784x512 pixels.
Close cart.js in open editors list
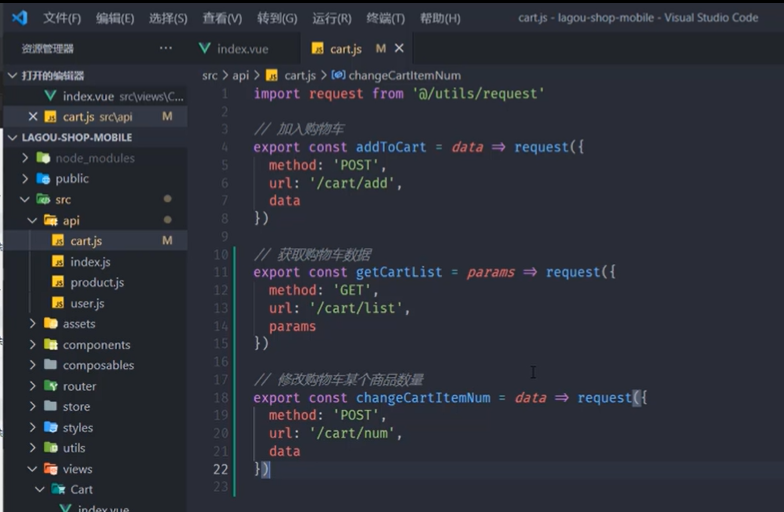(x=33, y=116)
